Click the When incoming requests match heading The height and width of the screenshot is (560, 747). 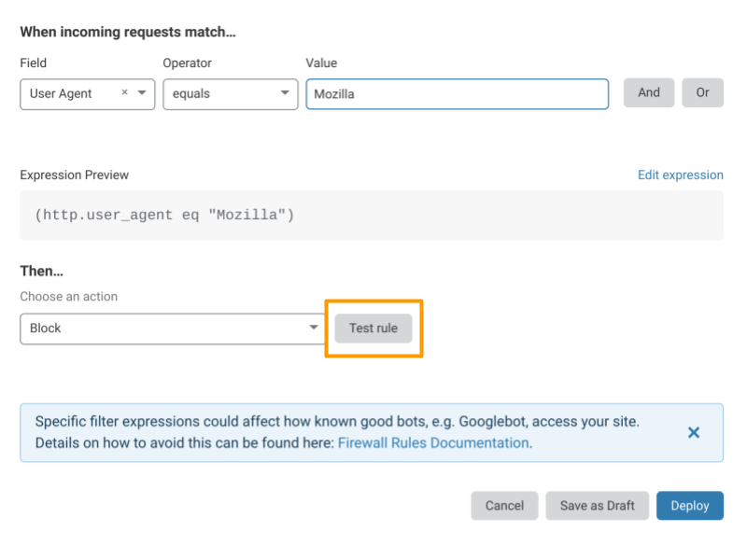128,31
